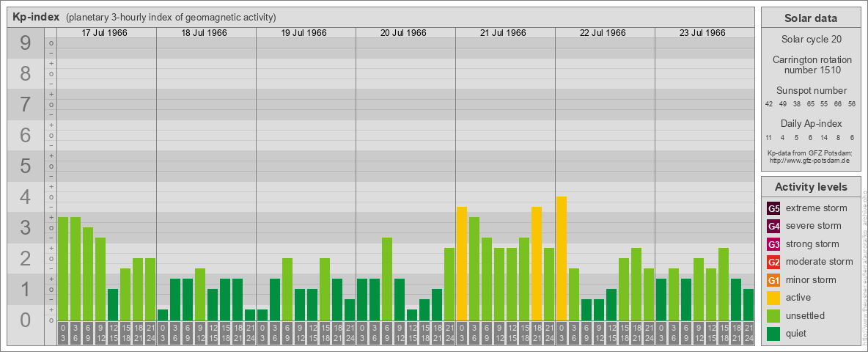Select the yellow active legend swatch

coord(773,298)
